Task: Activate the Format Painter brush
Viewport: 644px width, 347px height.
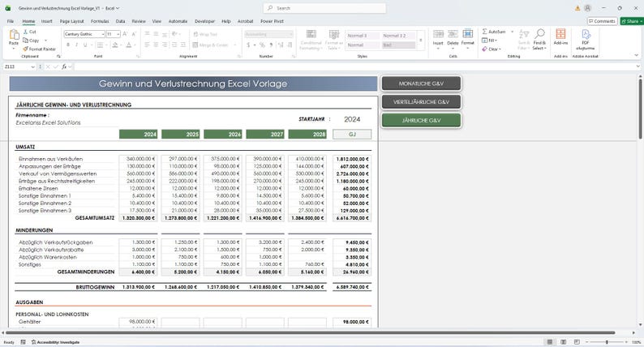Action: click(x=40, y=49)
